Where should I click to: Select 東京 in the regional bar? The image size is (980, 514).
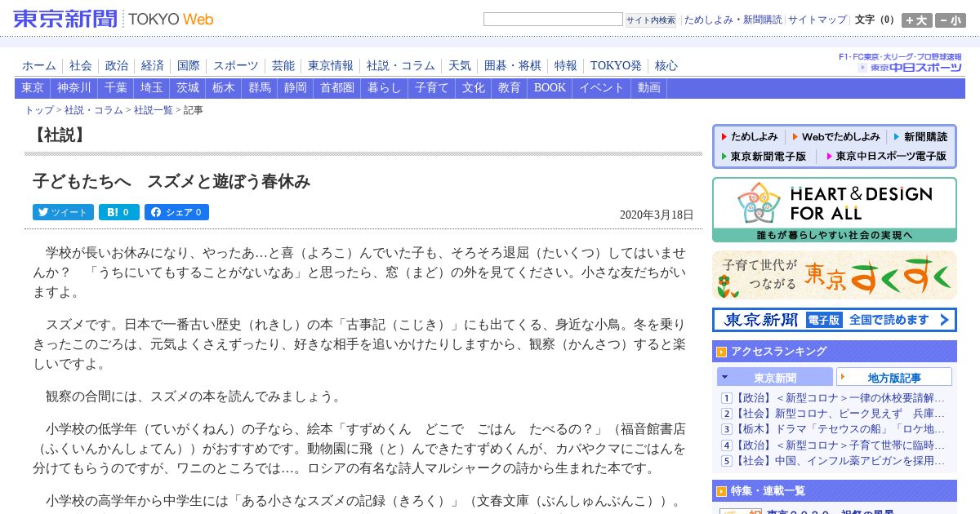pyautogui.click(x=33, y=88)
